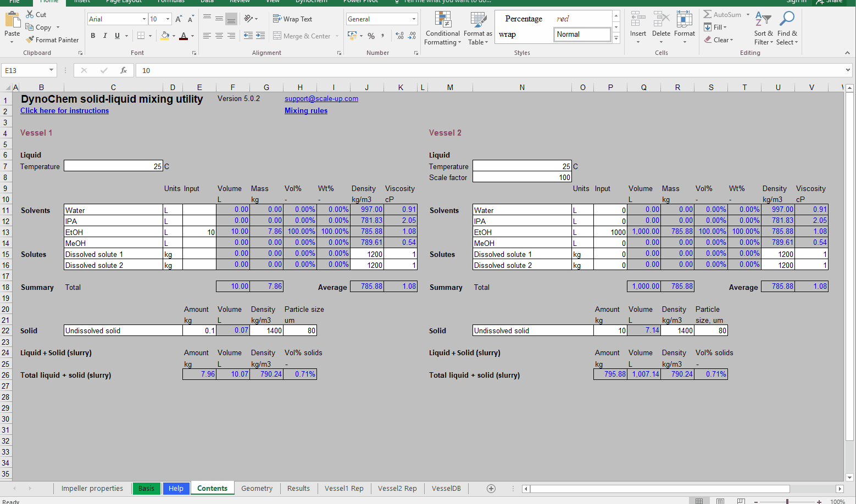Switch to Geometry sheet tab

(x=257, y=488)
